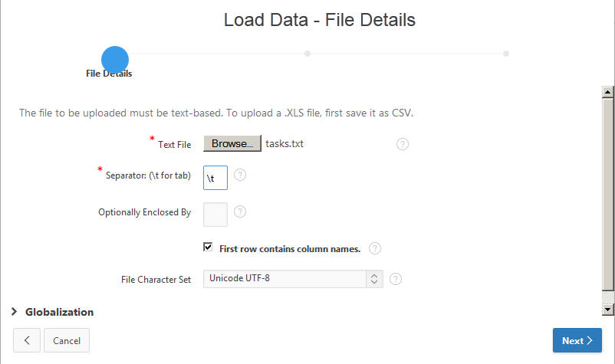Screen dimensions: 615x364
Task: Go back with the left chevron button
Action: point(27,340)
